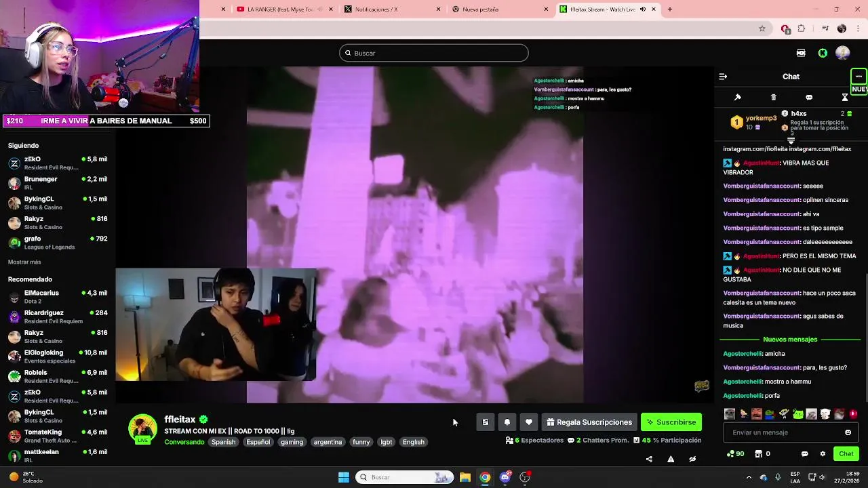Open ElMacarius Dota 2 recommended channel
The image size is (868, 488).
(58, 297)
